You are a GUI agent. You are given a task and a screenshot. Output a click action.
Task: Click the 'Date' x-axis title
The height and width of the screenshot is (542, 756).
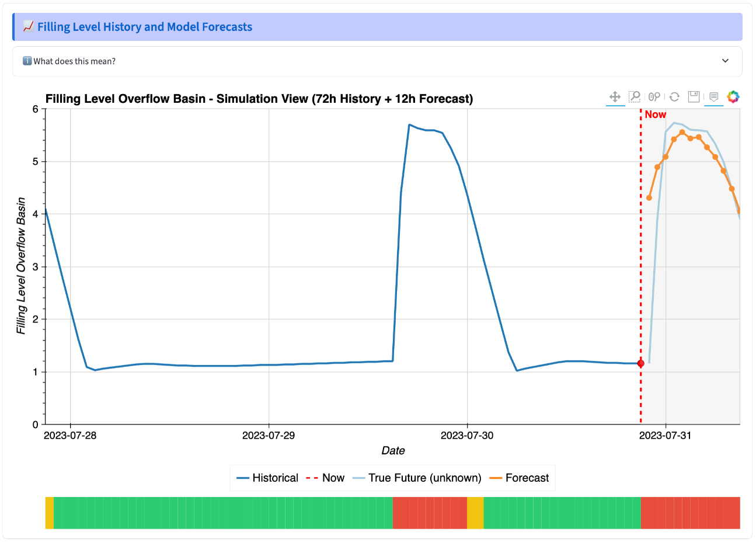pos(393,450)
